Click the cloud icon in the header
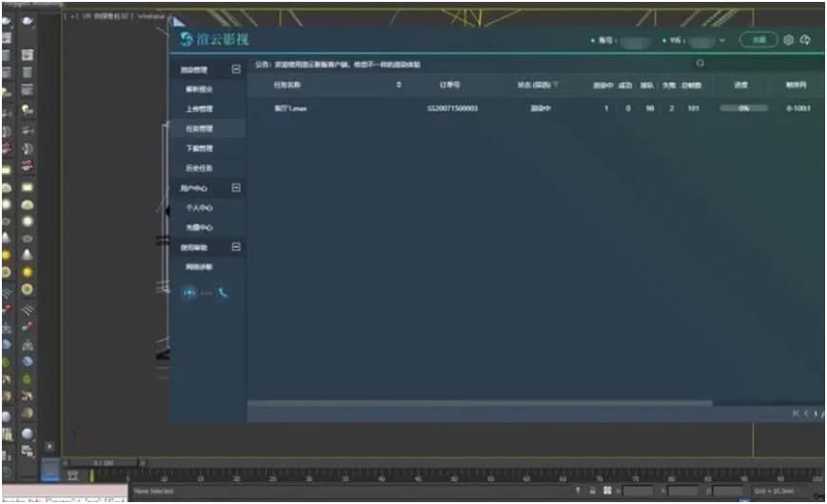Image resolution: width=827 pixels, height=504 pixels. click(805, 40)
